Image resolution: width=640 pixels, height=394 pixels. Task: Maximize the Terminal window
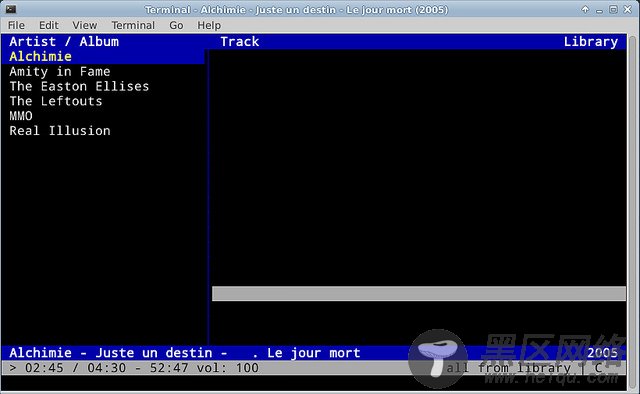coord(613,9)
